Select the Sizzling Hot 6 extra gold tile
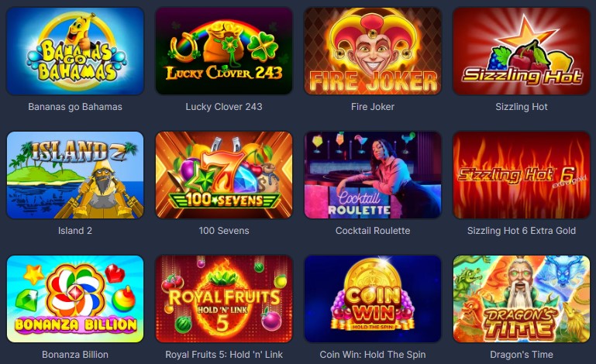Image resolution: width=596 pixels, height=364 pixels. click(x=522, y=175)
